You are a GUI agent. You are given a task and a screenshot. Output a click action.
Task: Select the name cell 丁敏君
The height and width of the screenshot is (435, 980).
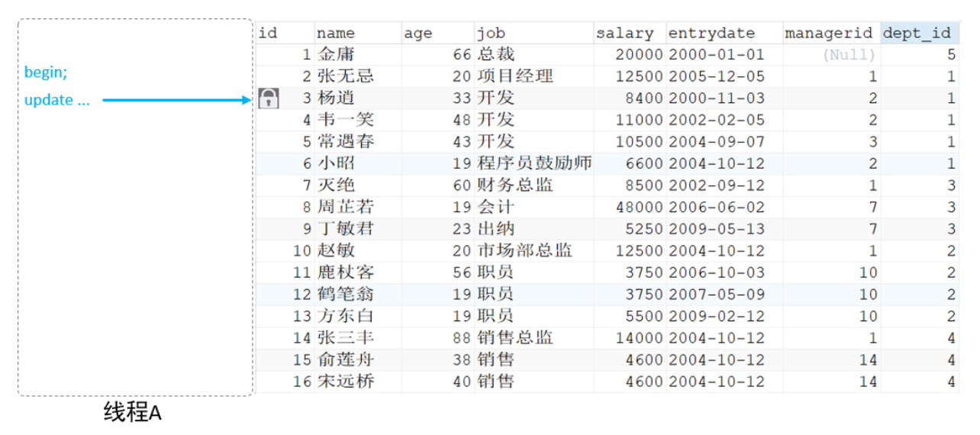(x=346, y=229)
